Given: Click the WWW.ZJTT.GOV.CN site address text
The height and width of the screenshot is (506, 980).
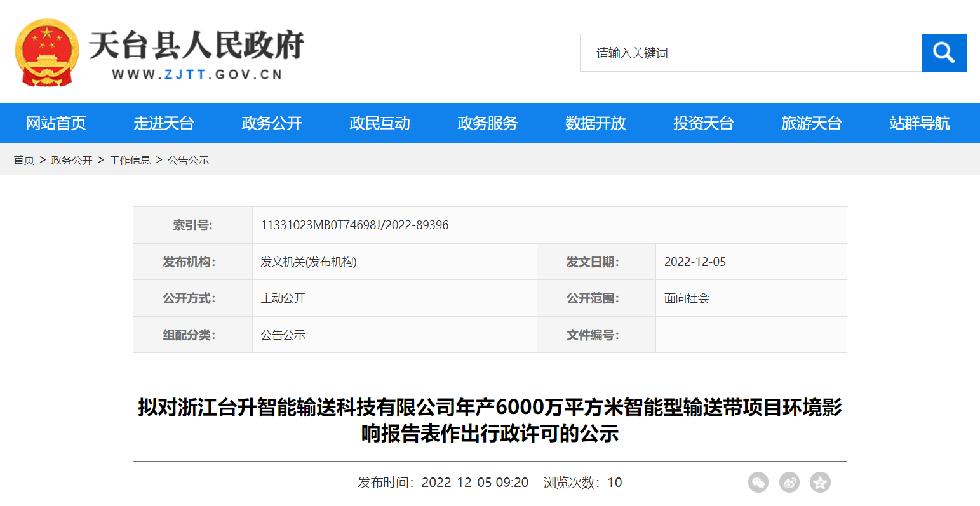Looking at the screenshot, I should pos(197,74).
